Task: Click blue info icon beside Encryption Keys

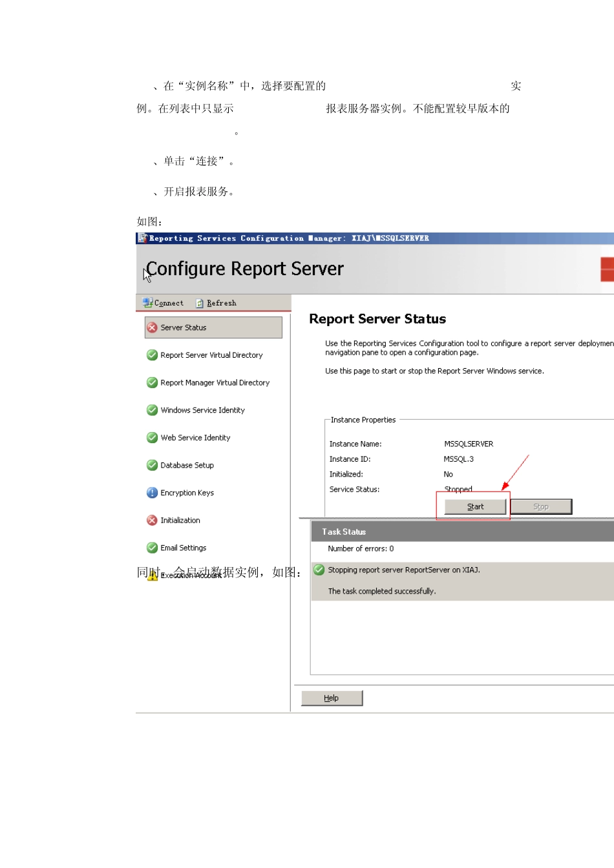Action: click(152, 493)
